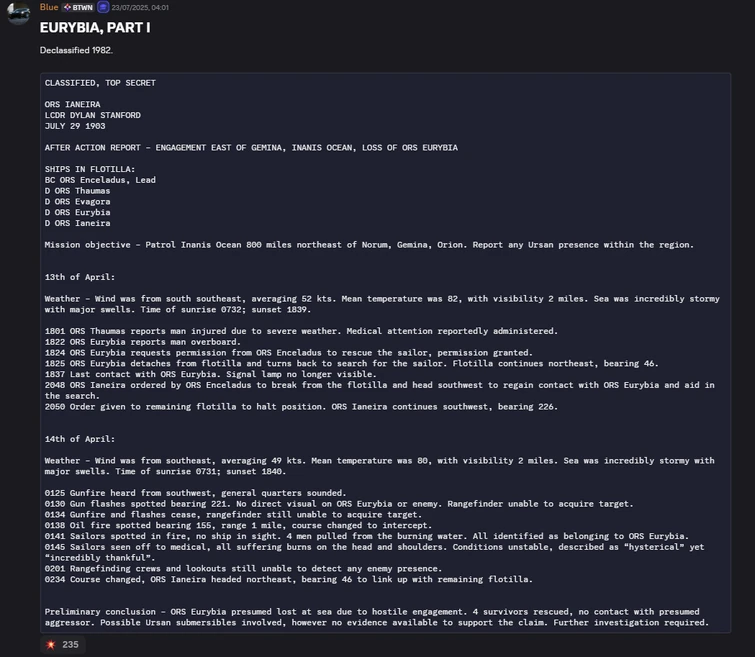Open Blue's profile avatar picture
Image resolution: width=755 pixels, height=657 pixels.
tap(18, 15)
